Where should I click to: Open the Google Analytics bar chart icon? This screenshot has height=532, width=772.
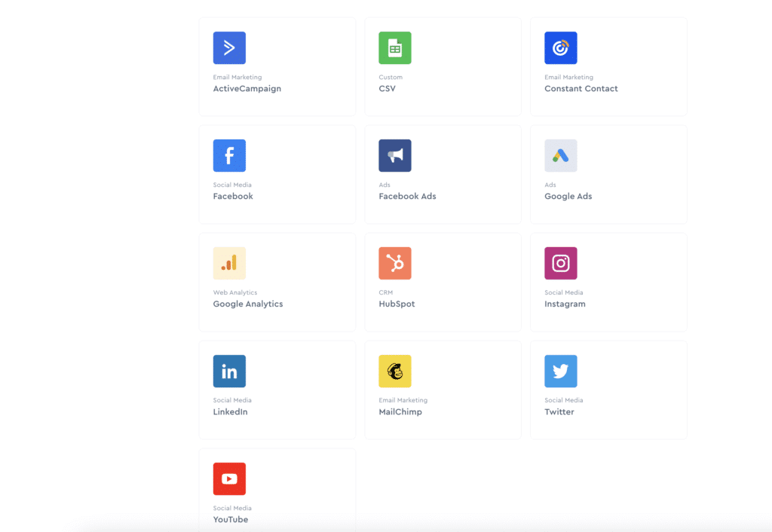coord(229,264)
